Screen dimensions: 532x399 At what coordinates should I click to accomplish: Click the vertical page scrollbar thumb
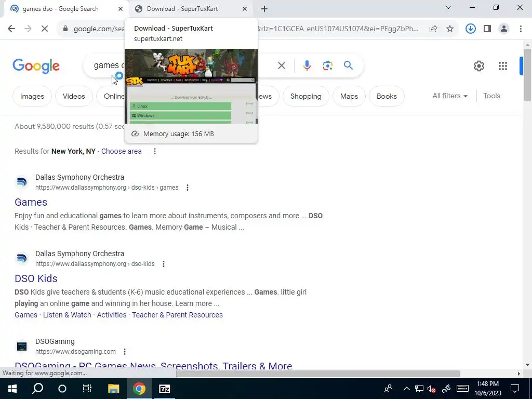[527, 75]
